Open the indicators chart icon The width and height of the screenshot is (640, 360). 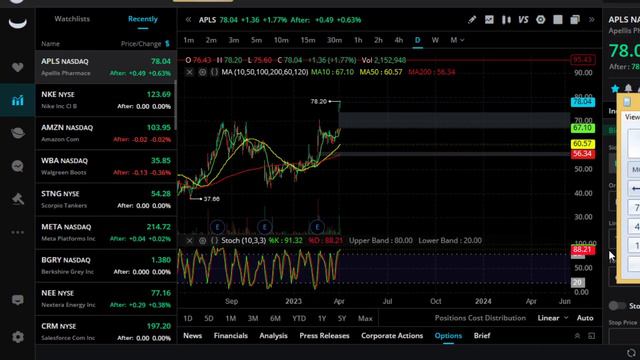coord(489,20)
